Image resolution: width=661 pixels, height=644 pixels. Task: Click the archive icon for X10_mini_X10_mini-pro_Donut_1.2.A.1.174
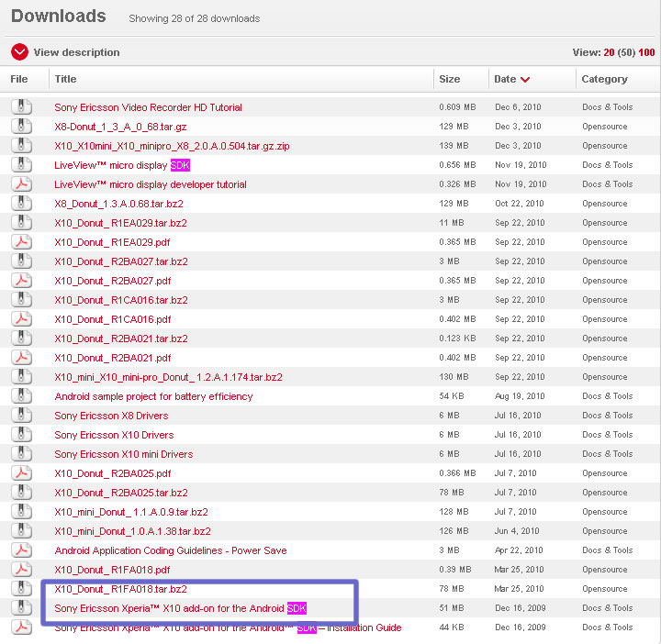click(21, 377)
